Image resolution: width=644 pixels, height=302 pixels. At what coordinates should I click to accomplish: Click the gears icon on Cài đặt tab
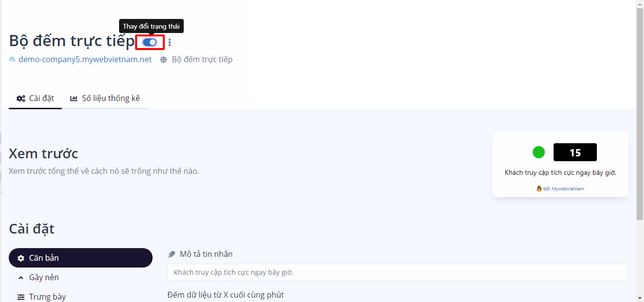pyautogui.click(x=21, y=99)
